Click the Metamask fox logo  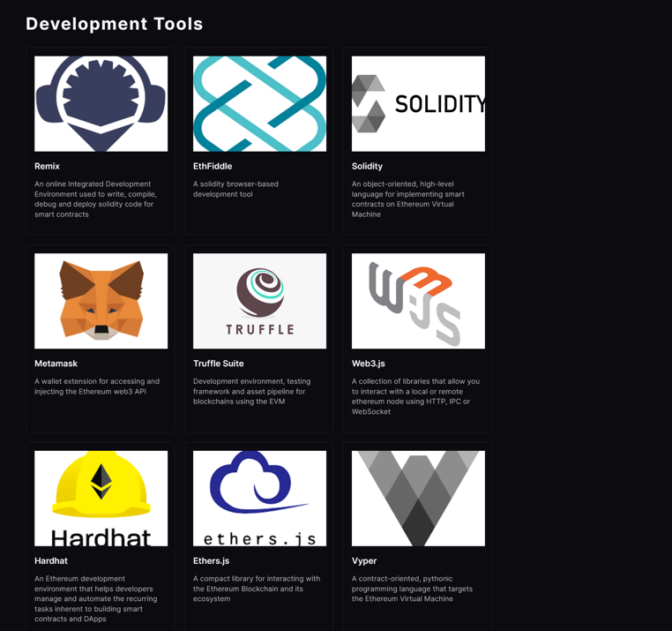coord(101,301)
